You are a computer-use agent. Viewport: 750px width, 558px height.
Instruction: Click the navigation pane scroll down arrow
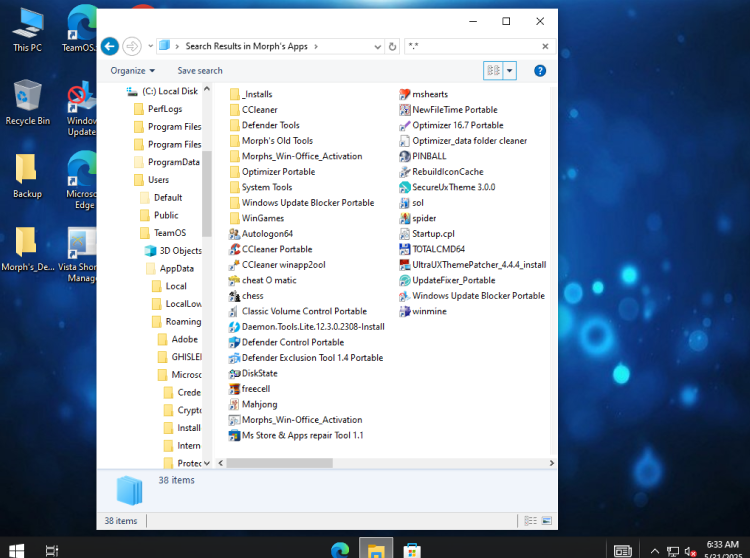click(207, 463)
